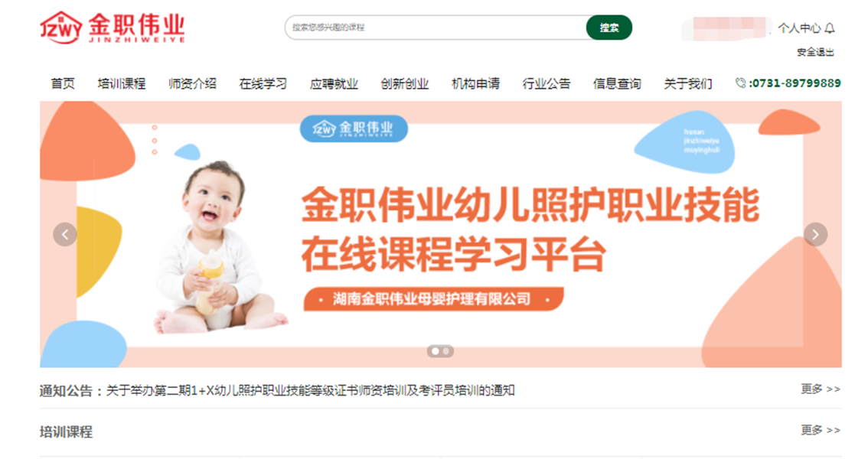Click the green 搜索 search button

[609, 28]
